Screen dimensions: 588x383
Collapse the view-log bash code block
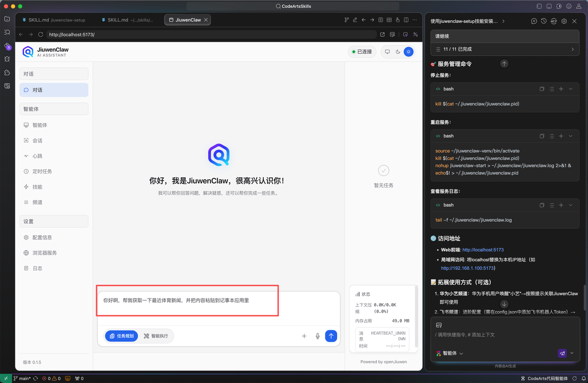pyautogui.click(x=571, y=205)
